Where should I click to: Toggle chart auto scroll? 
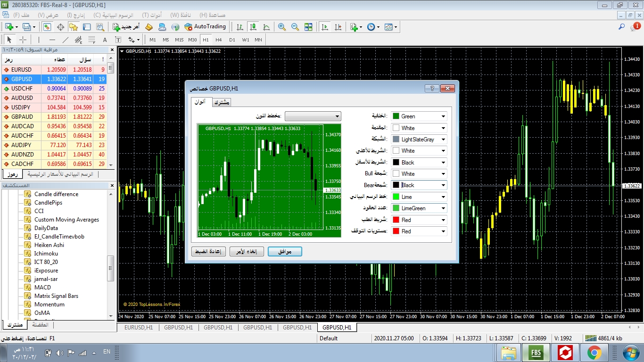pyautogui.click(x=325, y=27)
